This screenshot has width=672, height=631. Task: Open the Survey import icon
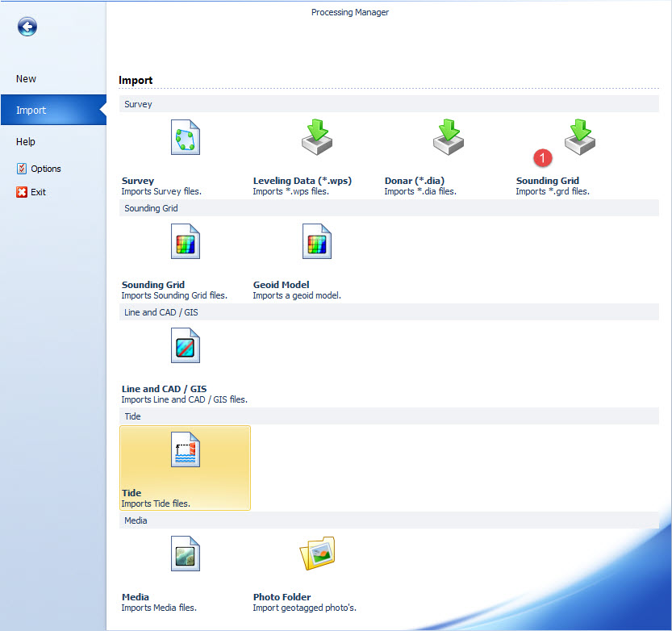click(185, 137)
